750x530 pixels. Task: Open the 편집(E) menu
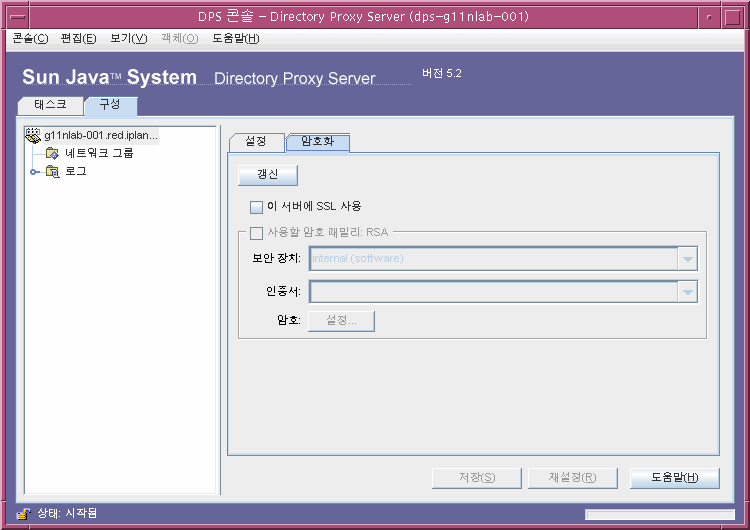78,38
